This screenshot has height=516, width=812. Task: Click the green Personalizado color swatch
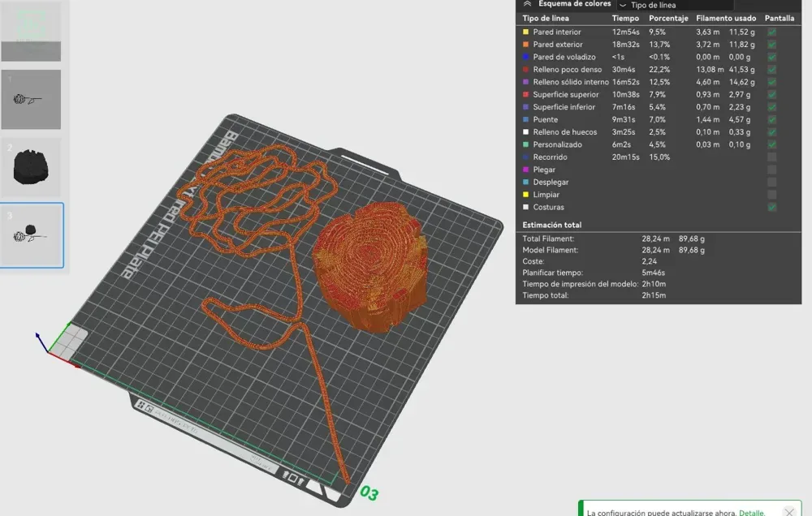pyautogui.click(x=525, y=144)
